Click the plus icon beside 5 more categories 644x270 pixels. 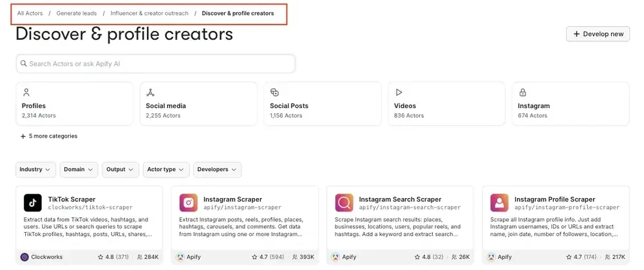(23, 136)
